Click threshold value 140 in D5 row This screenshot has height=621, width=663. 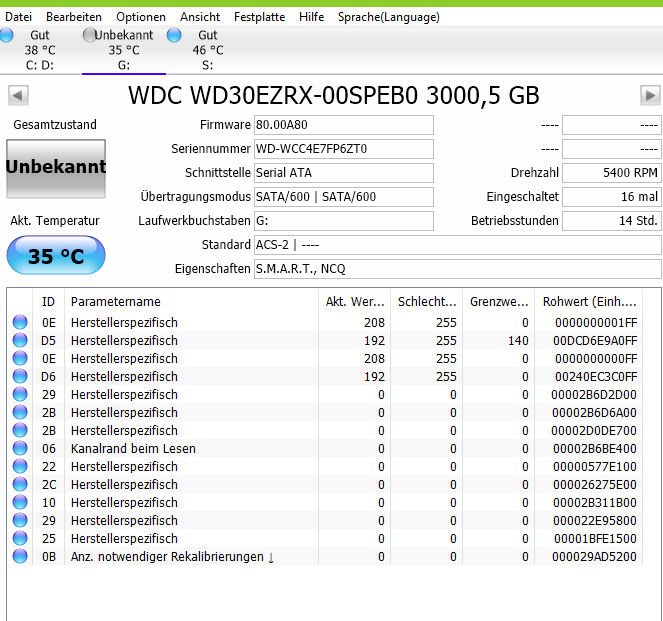pos(518,341)
